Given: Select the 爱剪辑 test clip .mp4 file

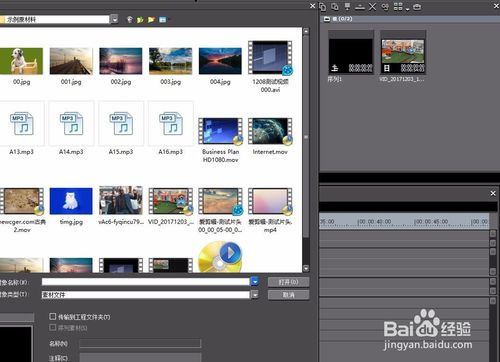Looking at the screenshot, I should coord(270,201).
